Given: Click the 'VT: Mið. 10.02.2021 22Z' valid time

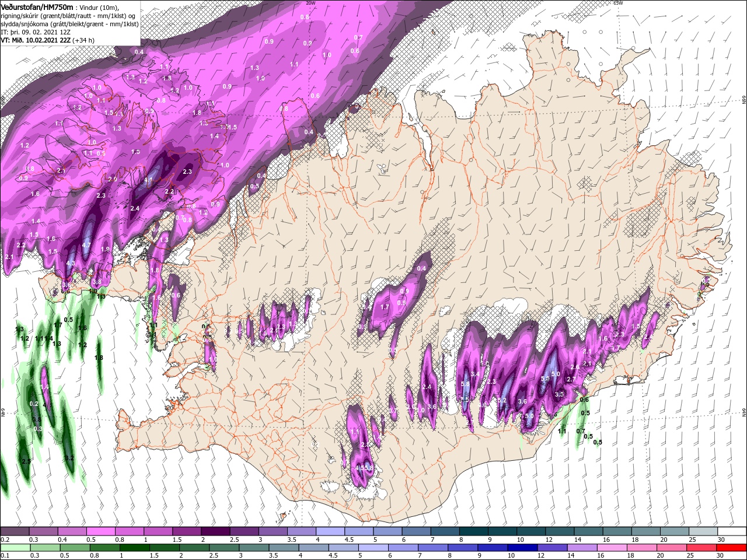Looking at the screenshot, I should (35, 40).
